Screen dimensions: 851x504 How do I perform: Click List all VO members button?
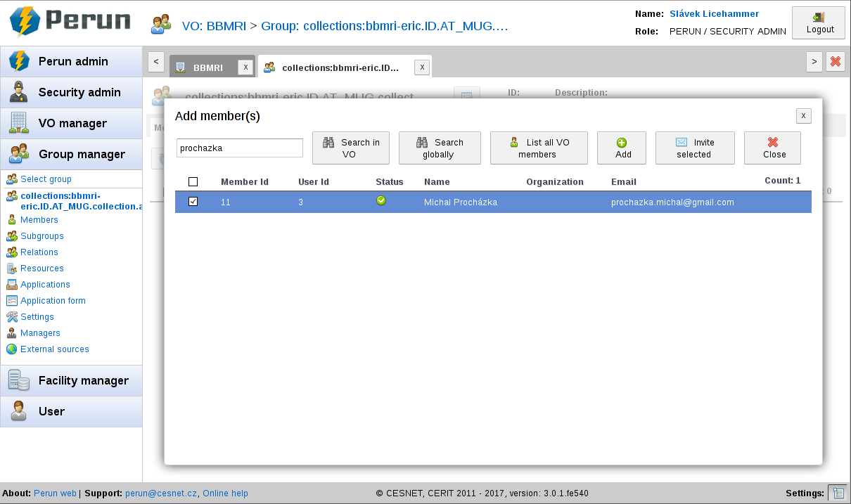pos(539,148)
